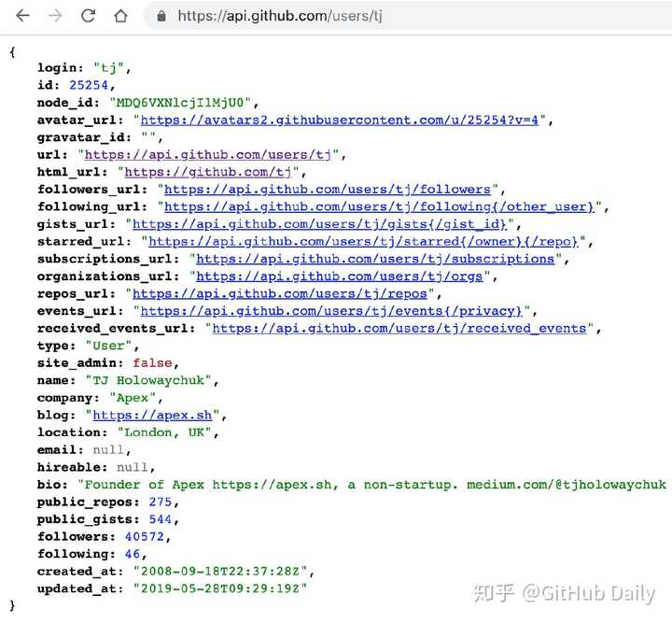Viewport: 672px width, 623px height.
Task: View site security via the padlock icon
Action: tap(161, 16)
